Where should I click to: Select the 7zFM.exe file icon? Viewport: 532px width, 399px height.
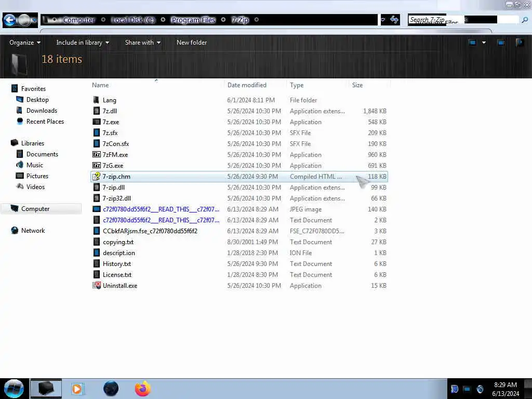point(97,154)
